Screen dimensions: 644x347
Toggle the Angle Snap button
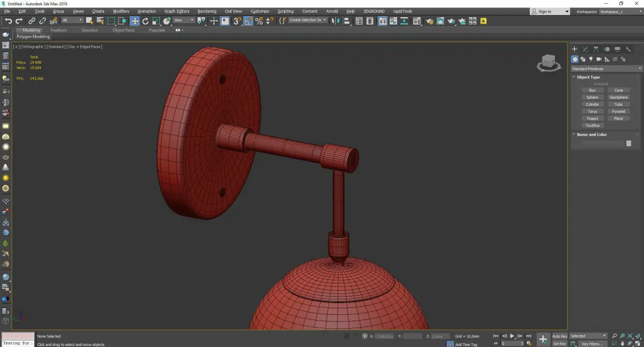point(248,21)
